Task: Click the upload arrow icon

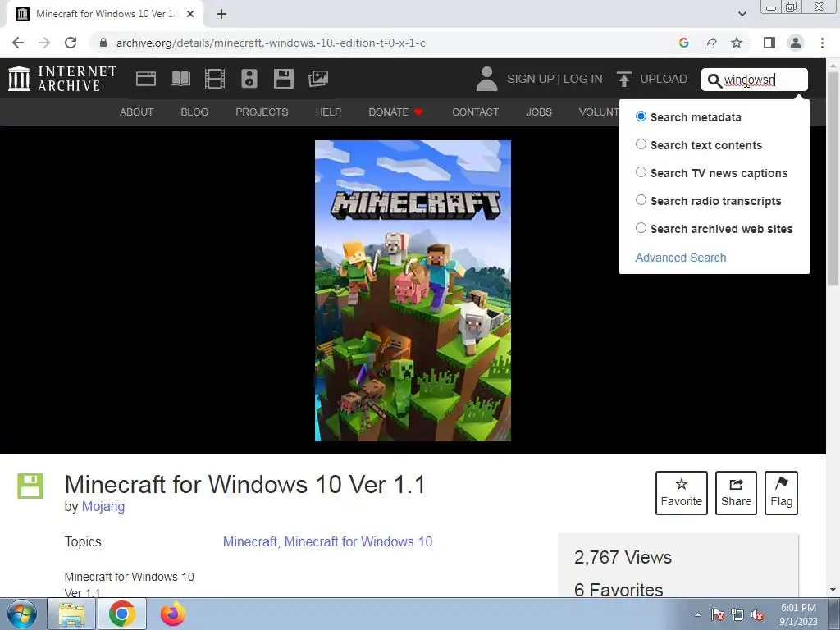Action: point(623,79)
